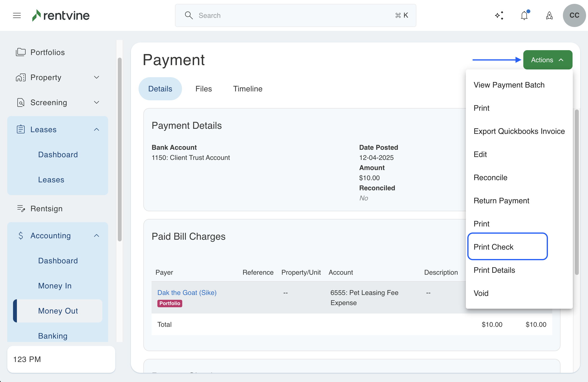Click the Rentvine logo
This screenshot has height=382, width=588.
pos(61,15)
